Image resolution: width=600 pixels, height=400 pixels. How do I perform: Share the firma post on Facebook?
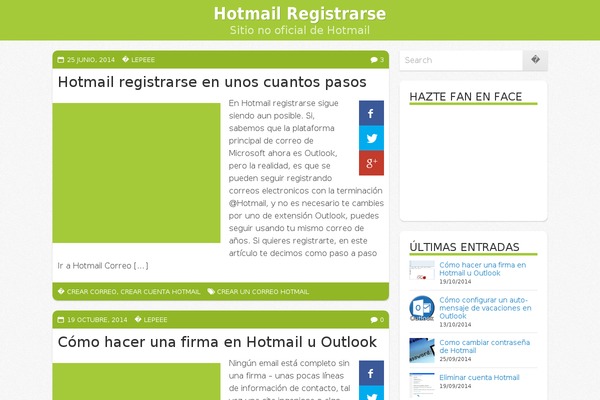click(x=371, y=373)
